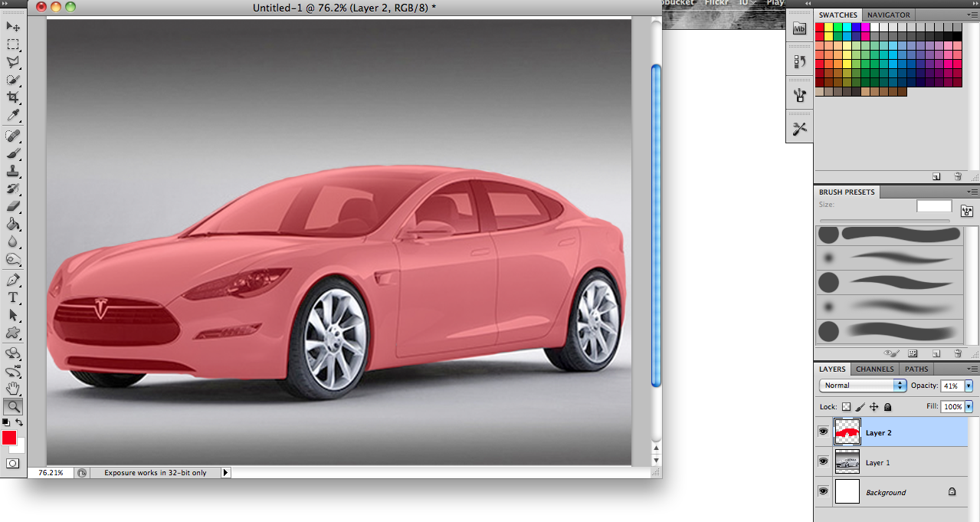This screenshot has width=980, height=522.
Task: Select the Hand tool
Action: (13, 389)
